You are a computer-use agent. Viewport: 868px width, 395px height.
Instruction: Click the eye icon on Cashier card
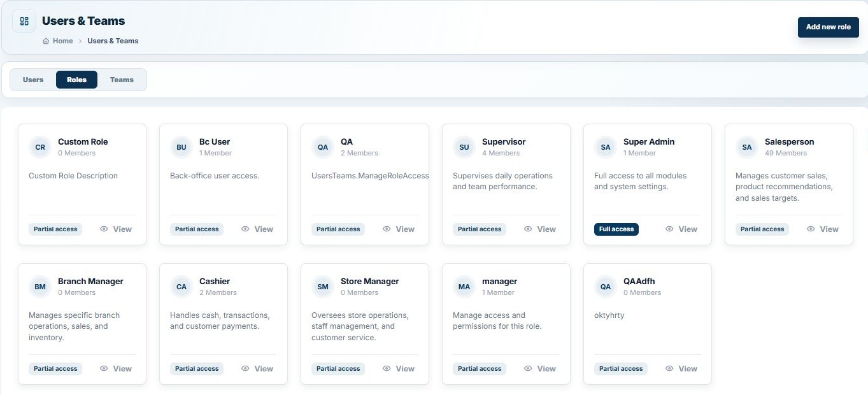point(245,368)
